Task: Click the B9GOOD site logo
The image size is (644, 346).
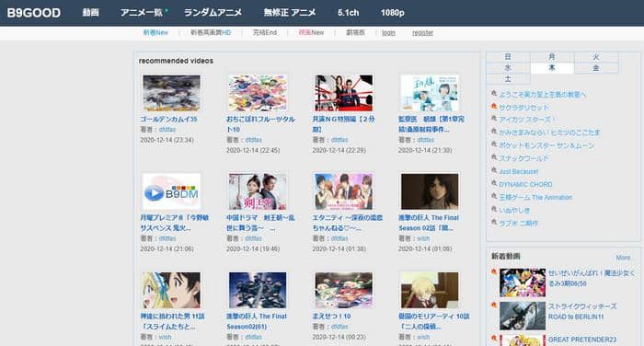Action: (x=34, y=13)
